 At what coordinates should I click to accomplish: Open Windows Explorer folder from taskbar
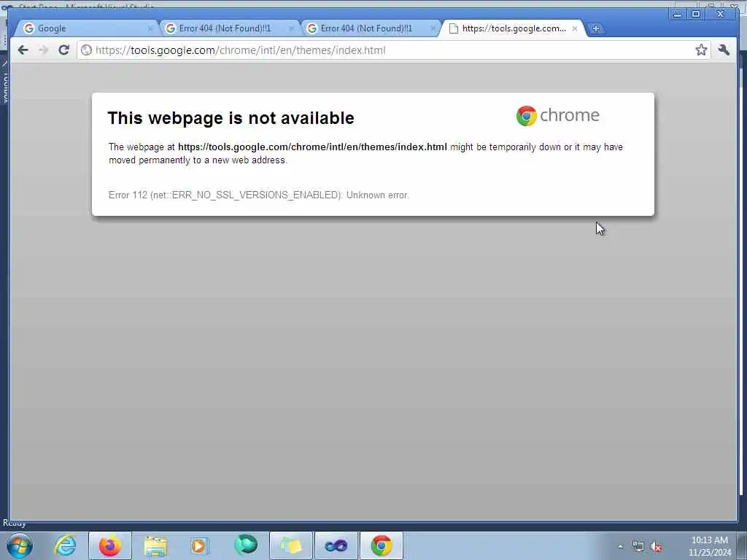coord(155,545)
